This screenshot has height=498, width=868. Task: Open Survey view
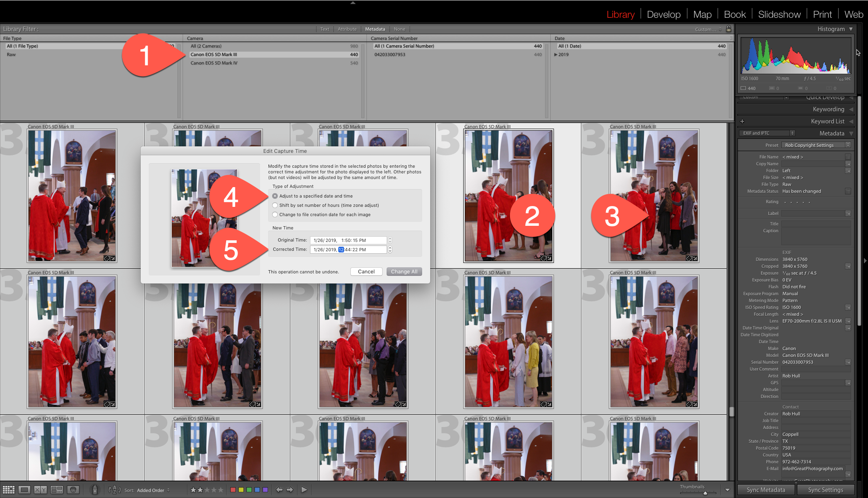tap(57, 490)
